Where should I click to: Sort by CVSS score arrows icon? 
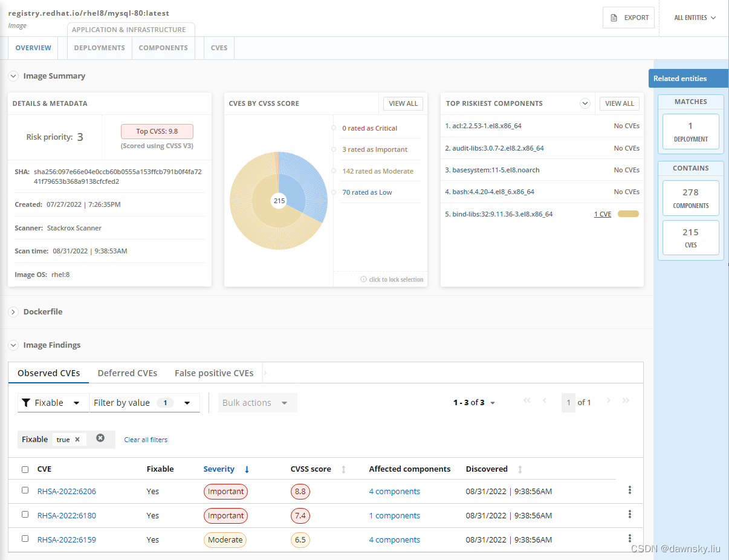pyautogui.click(x=344, y=469)
